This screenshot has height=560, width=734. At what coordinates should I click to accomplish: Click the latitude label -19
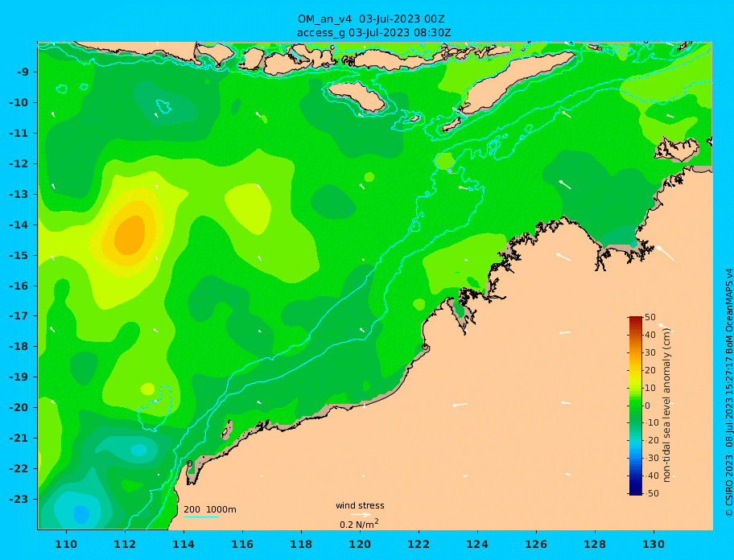coord(19,377)
